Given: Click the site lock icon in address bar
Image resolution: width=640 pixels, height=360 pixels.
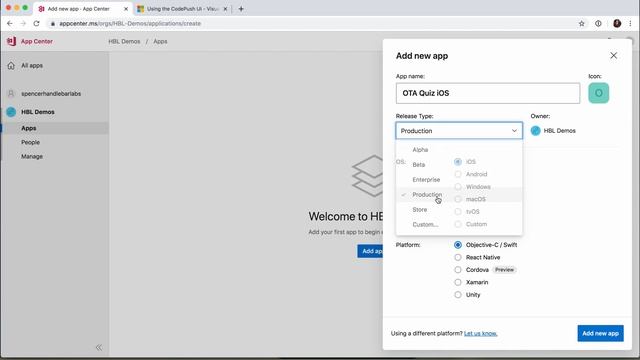Looking at the screenshot, I should 53,24.
